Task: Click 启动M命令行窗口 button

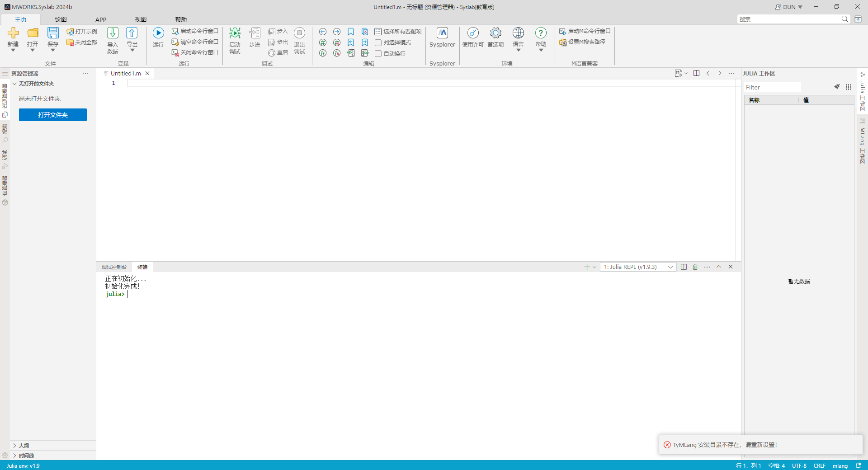Action: (x=585, y=31)
